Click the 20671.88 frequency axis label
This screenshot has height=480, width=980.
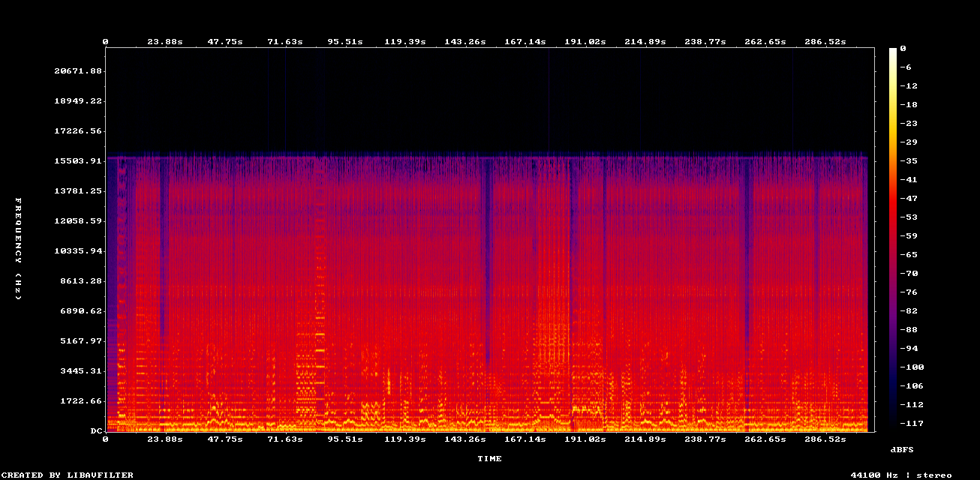77,71
